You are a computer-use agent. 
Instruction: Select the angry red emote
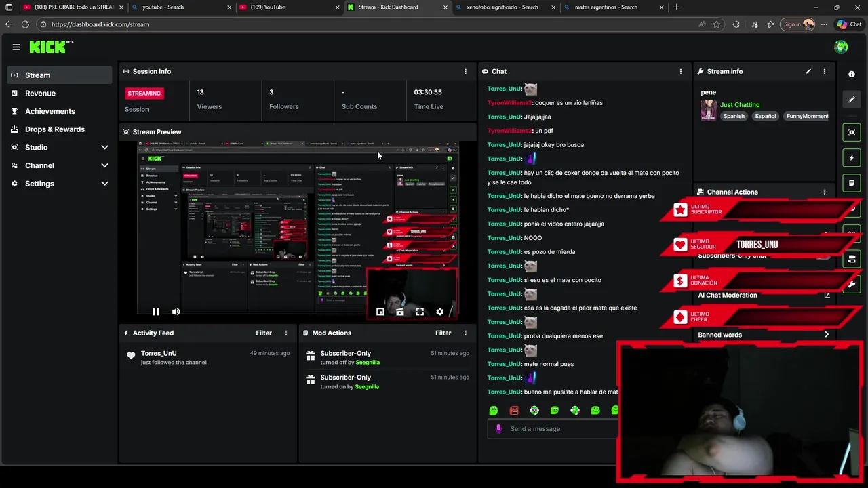(x=514, y=410)
